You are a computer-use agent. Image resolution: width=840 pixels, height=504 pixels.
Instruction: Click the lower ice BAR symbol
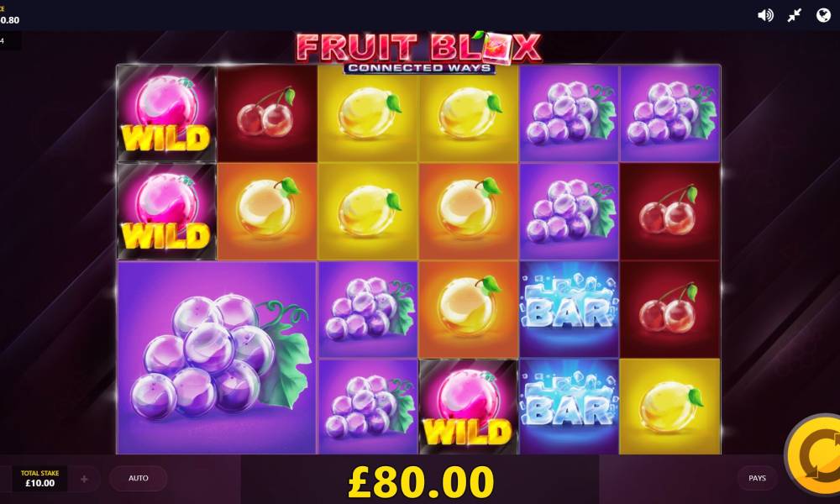click(569, 407)
